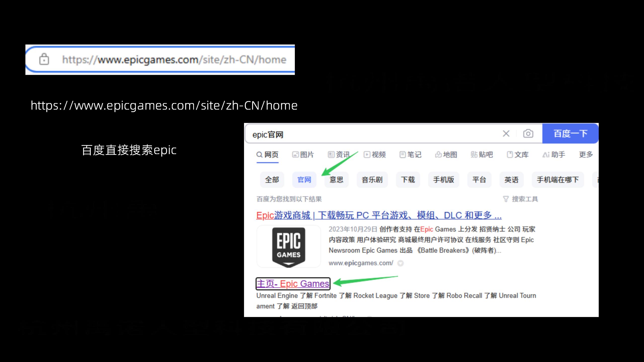Open the Ai 助手 tab
Screen dimensions: 644x362
click(554, 155)
